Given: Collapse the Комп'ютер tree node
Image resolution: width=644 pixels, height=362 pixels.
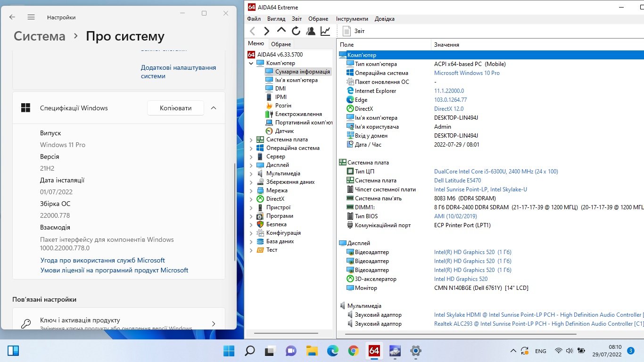Looking at the screenshot, I should click(x=251, y=63).
